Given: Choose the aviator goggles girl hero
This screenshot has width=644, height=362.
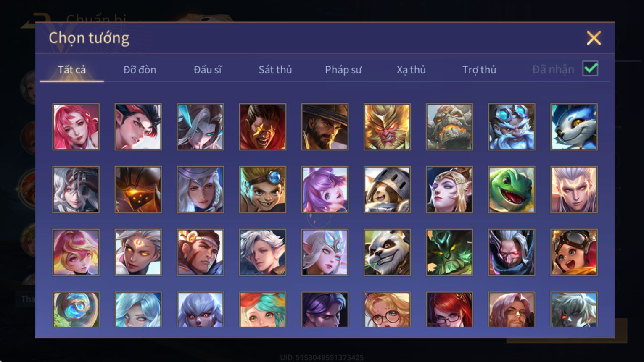Looking at the screenshot, I should pos(574,252).
